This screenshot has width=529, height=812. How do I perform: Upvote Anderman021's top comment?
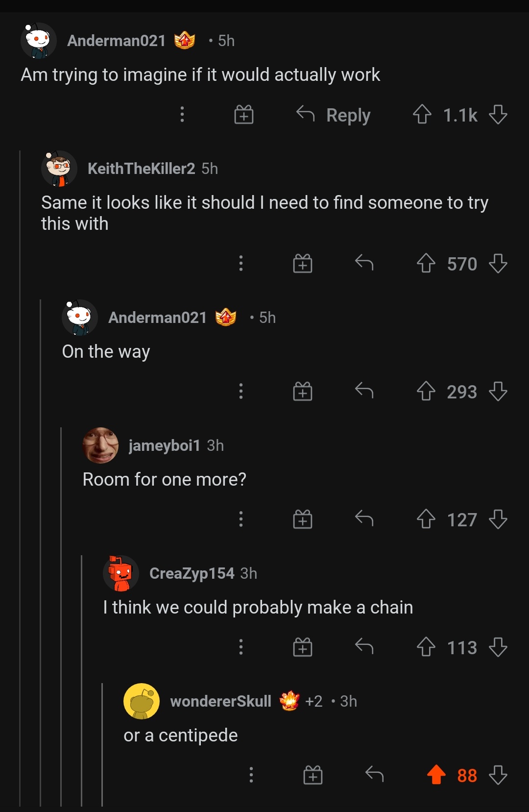coord(422,115)
